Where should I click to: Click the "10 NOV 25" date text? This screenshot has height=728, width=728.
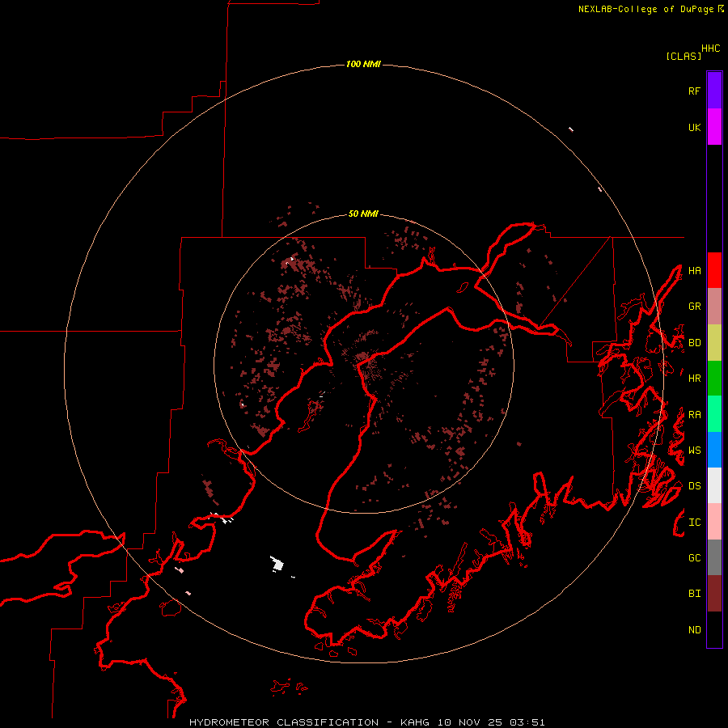(469, 722)
